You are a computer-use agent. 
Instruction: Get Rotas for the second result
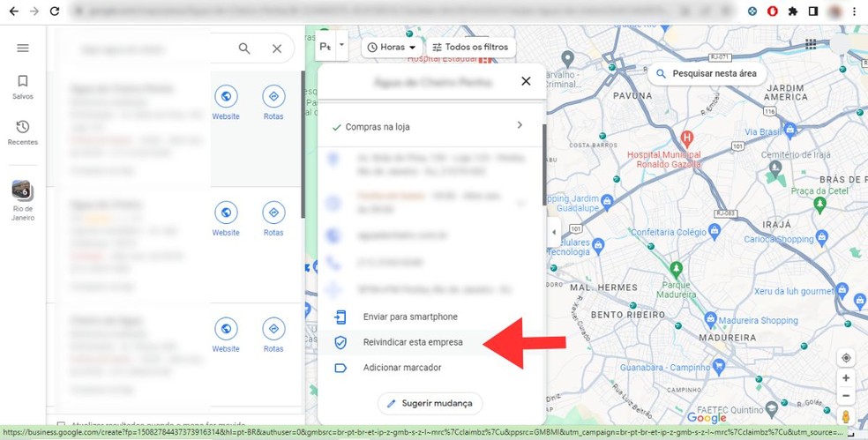(273, 220)
